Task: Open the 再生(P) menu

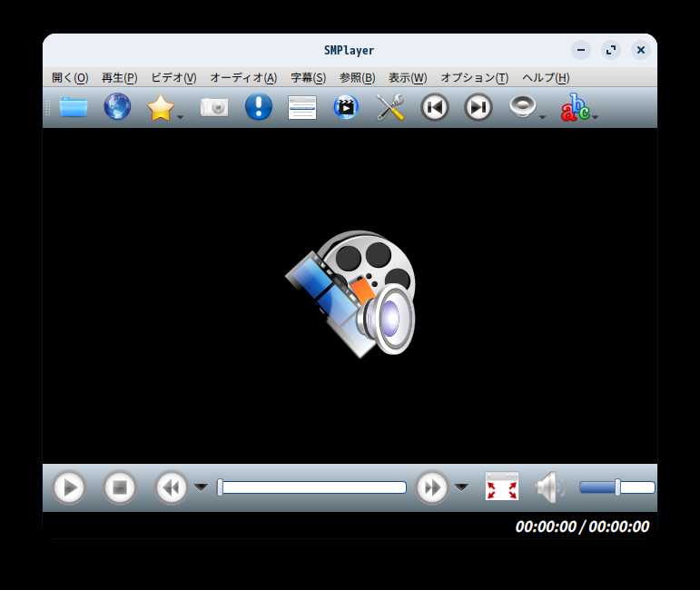Action: (x=120, y=78)
